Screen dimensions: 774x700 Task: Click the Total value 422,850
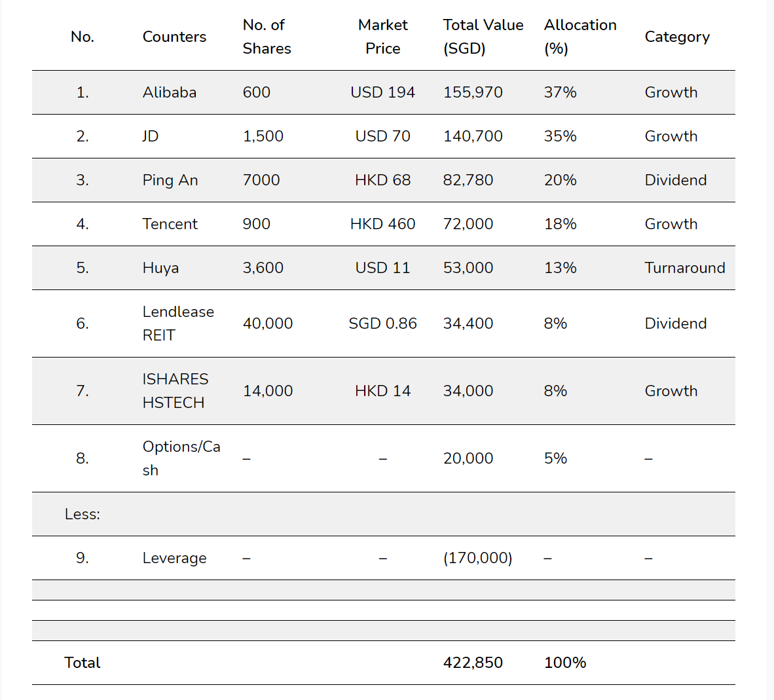(472, 663)
